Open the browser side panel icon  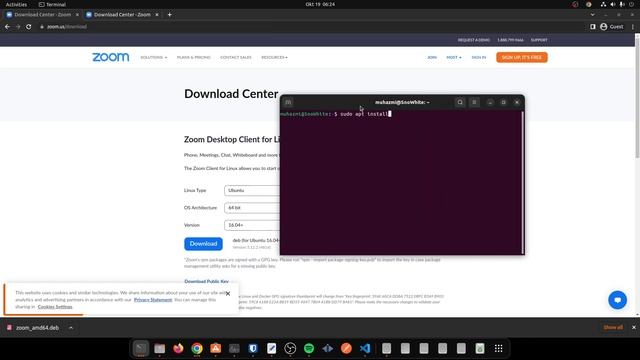593,27
